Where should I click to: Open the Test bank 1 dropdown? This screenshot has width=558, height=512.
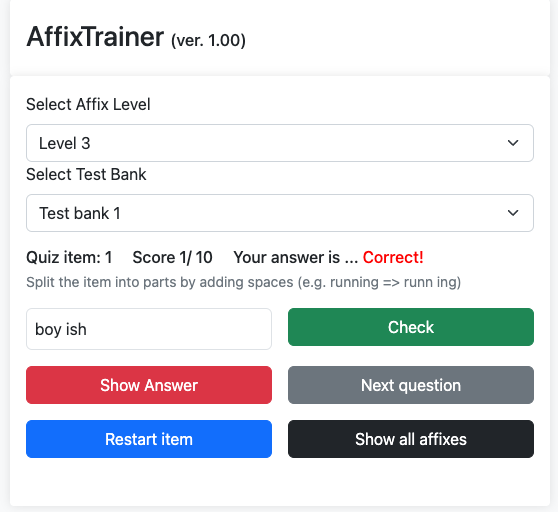click(x=280, y=213)
